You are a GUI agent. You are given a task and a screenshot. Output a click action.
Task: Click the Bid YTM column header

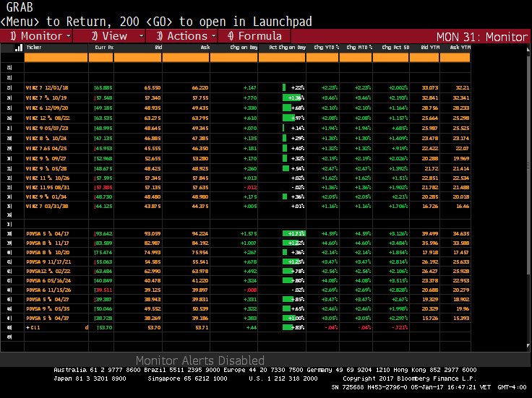coord(430,48)
